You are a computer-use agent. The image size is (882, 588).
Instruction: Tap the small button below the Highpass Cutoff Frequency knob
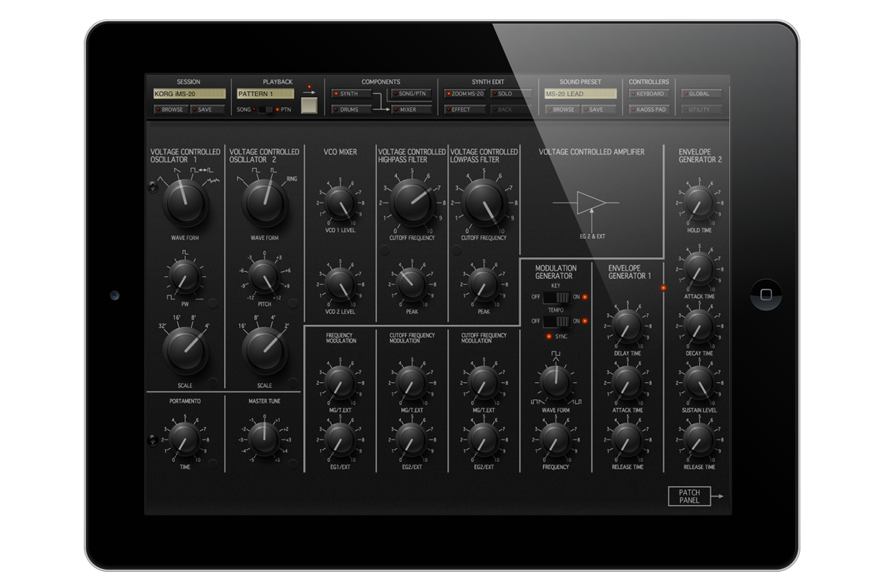point(384,251)
